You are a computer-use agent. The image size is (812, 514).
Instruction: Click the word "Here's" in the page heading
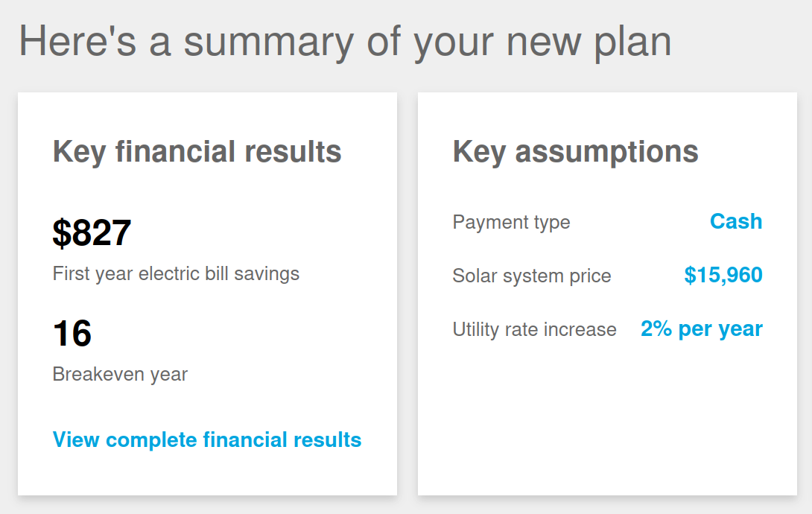click(77, 41)
